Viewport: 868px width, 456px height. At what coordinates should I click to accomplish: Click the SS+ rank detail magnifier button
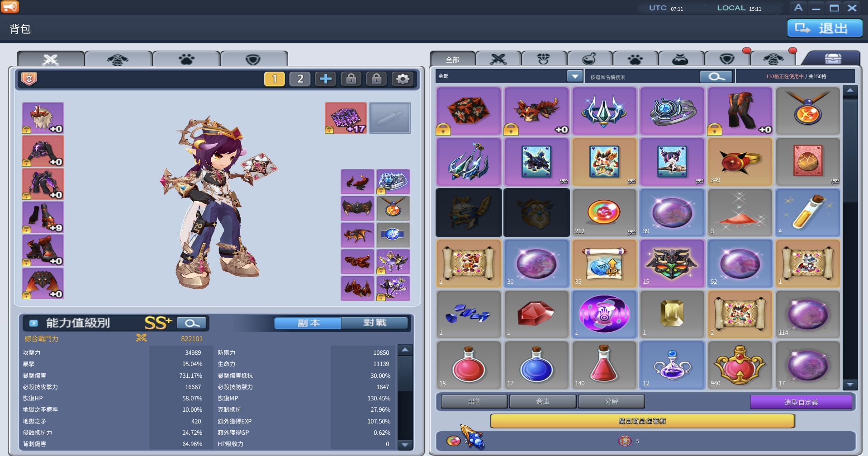click(192, 323)
